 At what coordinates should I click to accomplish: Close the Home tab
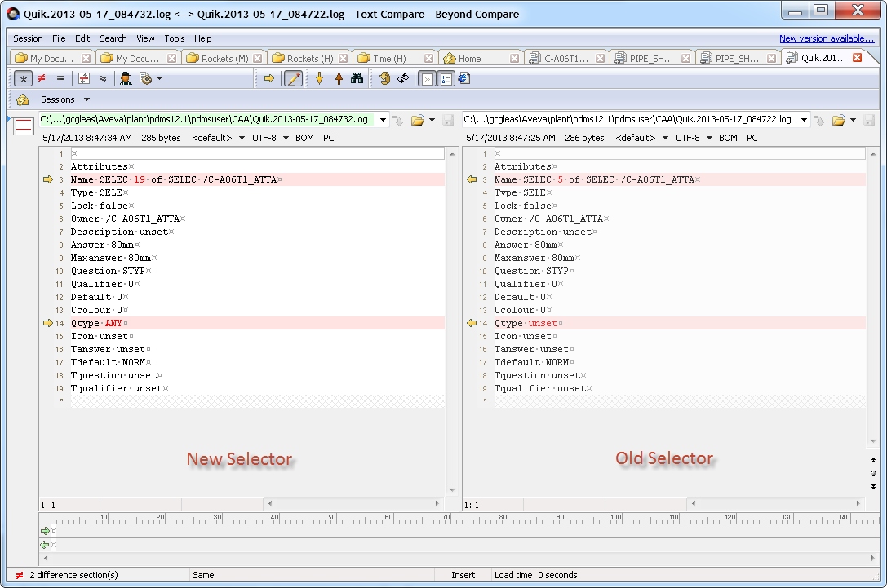514,58
